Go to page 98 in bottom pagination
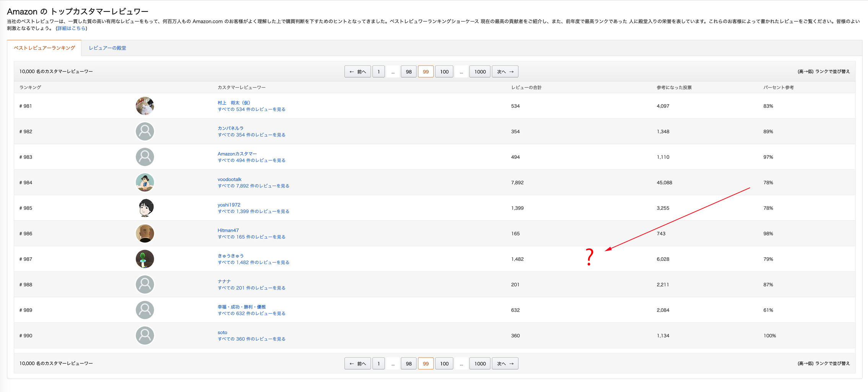The image size is (868, 392). [x=409, y=364]
